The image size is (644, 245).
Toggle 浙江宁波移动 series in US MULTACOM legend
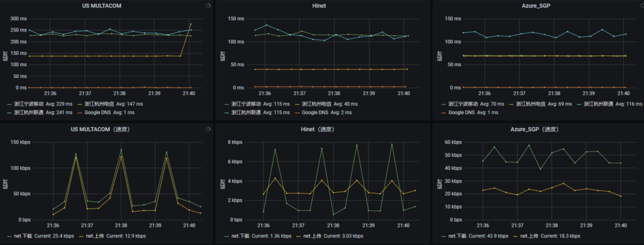click(x=29, y=104)
